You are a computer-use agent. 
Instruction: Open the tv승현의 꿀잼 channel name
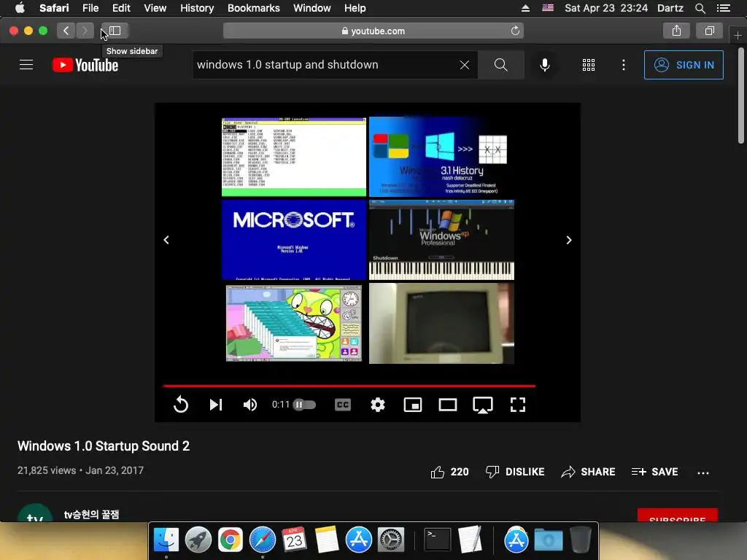91,514
